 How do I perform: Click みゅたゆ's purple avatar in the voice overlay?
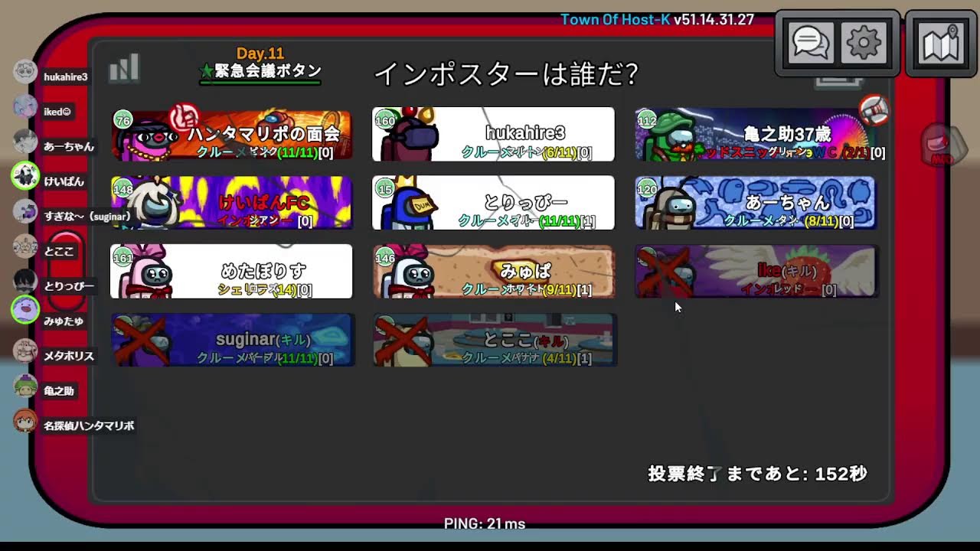coord(25,309)
